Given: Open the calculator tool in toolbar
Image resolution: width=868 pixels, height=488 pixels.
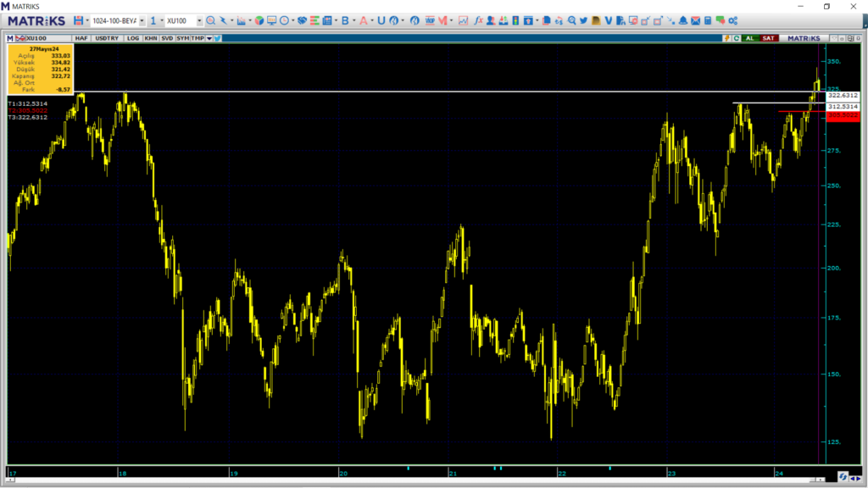Looking at the screenshot, I should (706, 20).
